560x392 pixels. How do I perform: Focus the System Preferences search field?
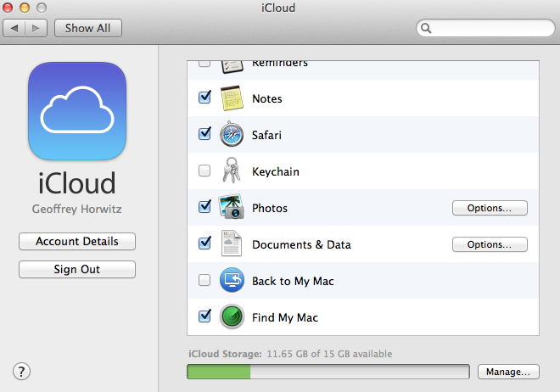click(x=485, y=28)
